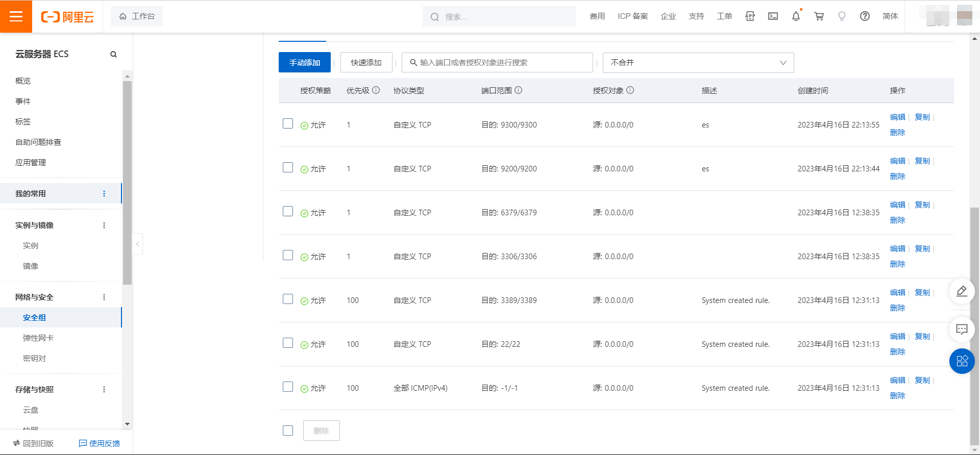Viewport: 980px width, 455px height.
Task: Click the ECS sidebar search icon
Action: [x=113, y=55]
